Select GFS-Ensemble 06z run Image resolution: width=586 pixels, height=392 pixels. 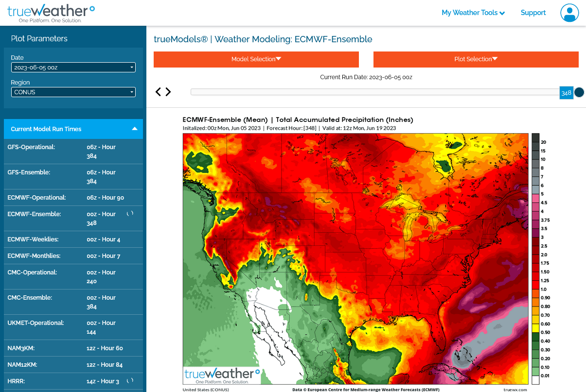pyautogui.click(x=73, y=177)
